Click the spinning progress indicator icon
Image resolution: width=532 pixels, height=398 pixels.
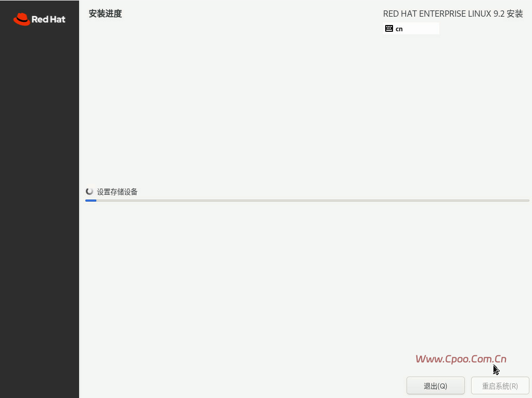pos(90,192)
